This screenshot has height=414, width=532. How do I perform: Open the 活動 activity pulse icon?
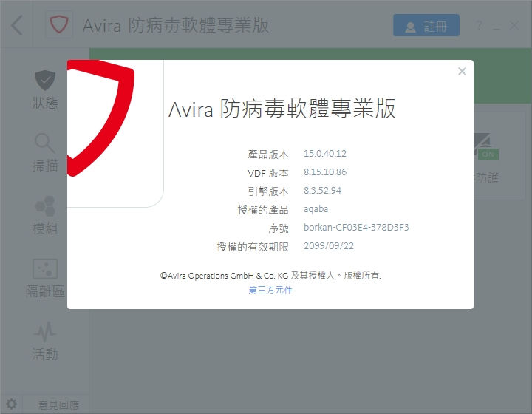pos(44,342)
